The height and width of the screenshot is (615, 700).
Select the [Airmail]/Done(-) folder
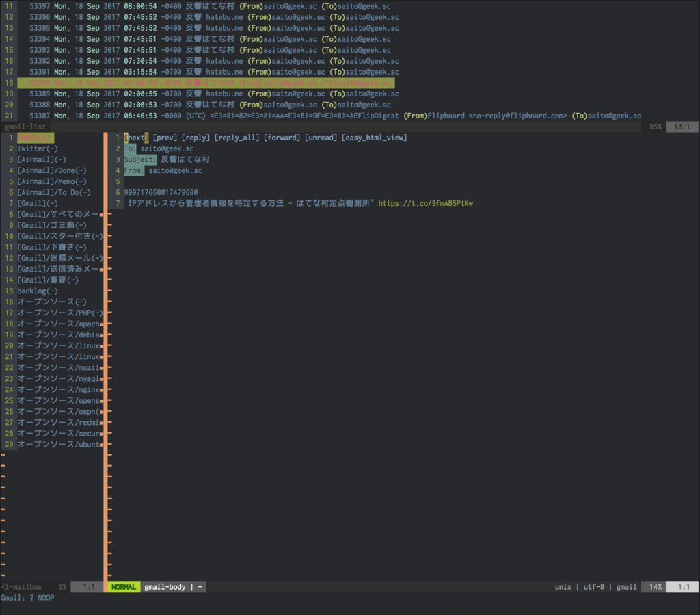pos(52,170)
